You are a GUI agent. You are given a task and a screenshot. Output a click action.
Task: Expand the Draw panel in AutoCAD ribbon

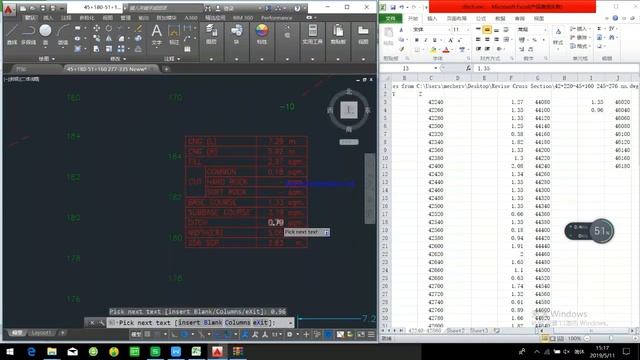[46, 59]
